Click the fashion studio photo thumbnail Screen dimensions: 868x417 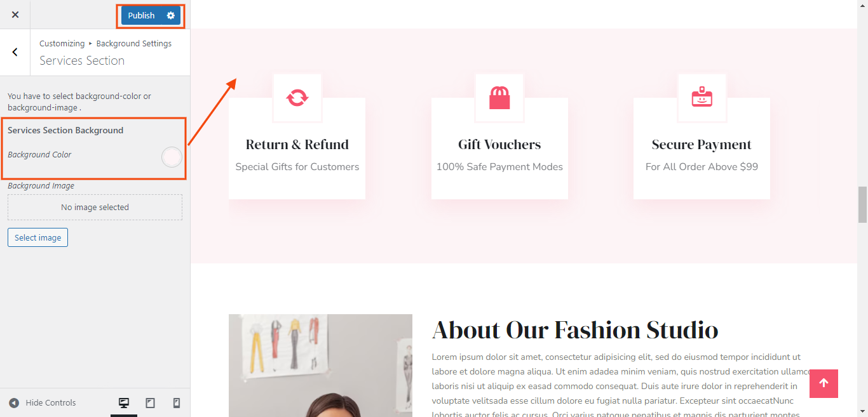point(320,366)
